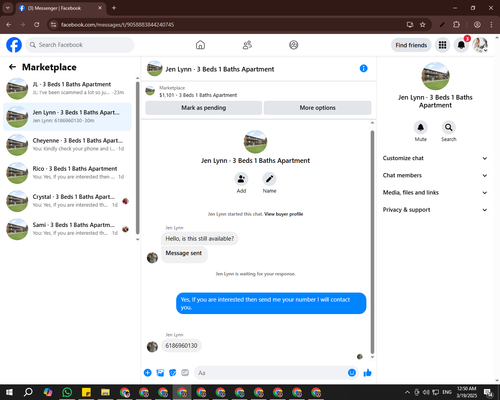Mute the conversation bell icon

pyautogui.click(x=421, y=127)
